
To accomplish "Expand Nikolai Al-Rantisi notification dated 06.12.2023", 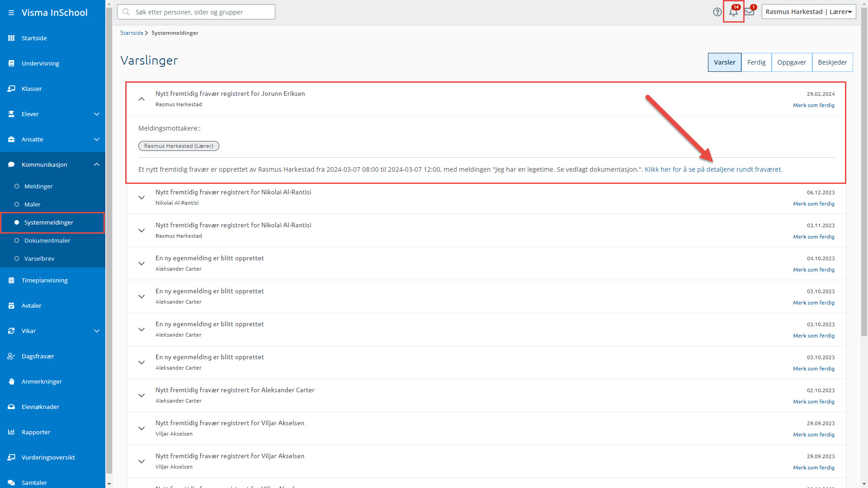I will (142, 197).
